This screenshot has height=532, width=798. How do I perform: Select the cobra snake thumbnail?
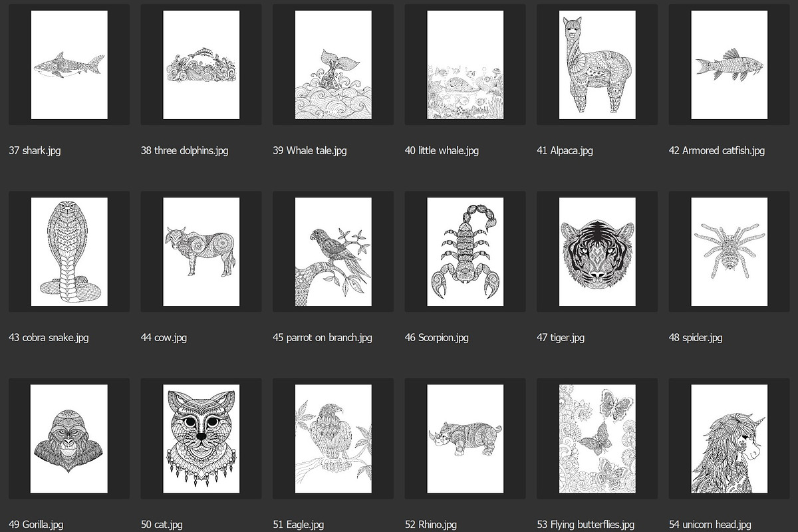pos(69,252)
